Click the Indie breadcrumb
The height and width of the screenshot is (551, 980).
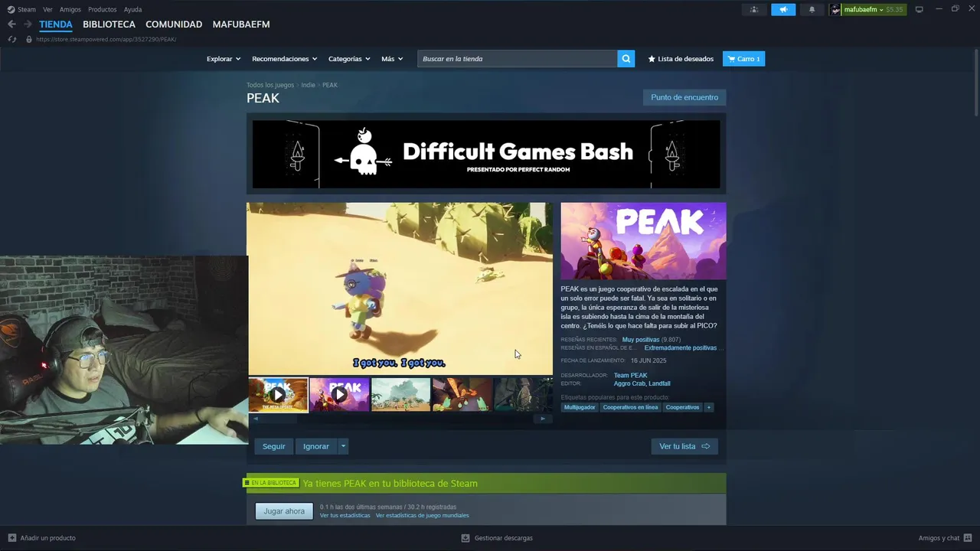[308, 85]
